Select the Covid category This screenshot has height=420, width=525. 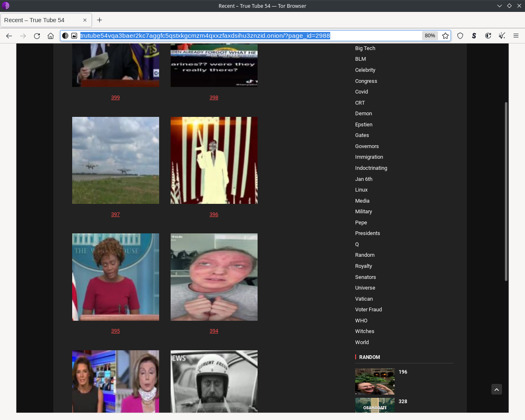[x=361, y=92]
